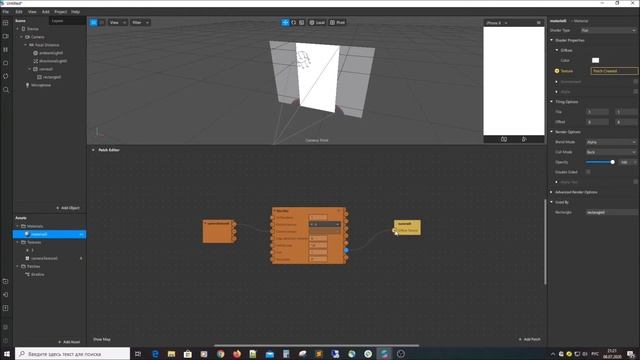Open the simulator hamburger menu
This screenshot has width=640, height=360.
(x=539, y=23)
